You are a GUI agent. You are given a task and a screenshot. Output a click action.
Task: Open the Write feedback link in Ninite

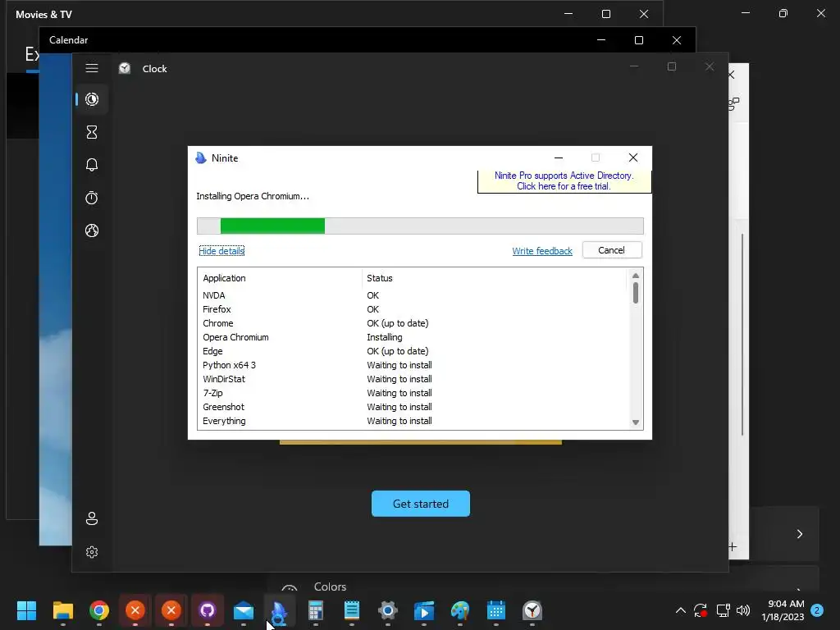tap(542, 251)
